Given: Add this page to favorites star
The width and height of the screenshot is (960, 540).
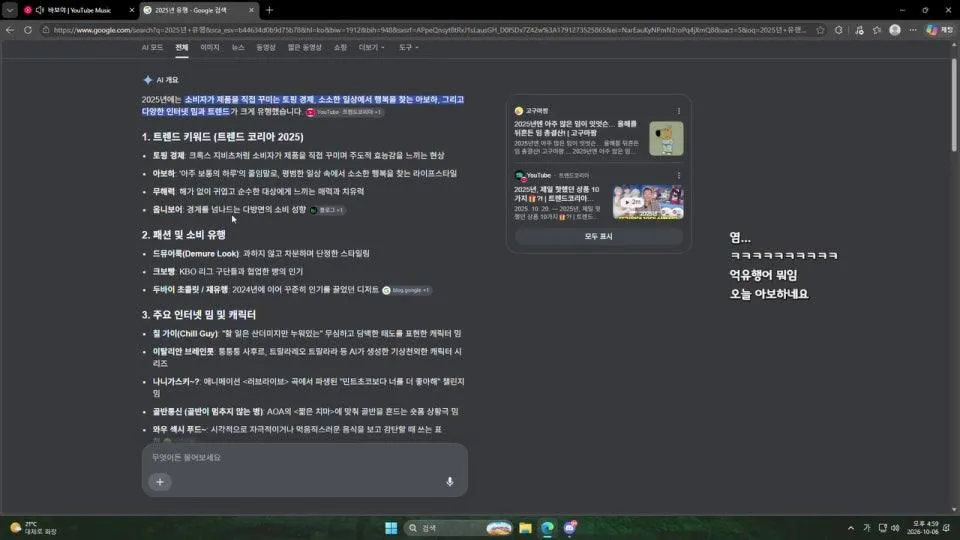Looking at the screenshot, I should [820, 30].
